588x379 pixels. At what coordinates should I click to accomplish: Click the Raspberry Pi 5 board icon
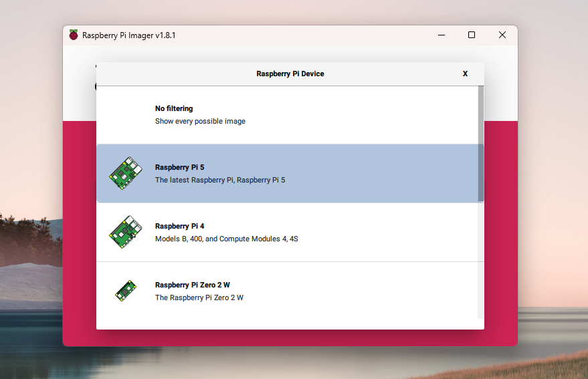pos(126,173)
